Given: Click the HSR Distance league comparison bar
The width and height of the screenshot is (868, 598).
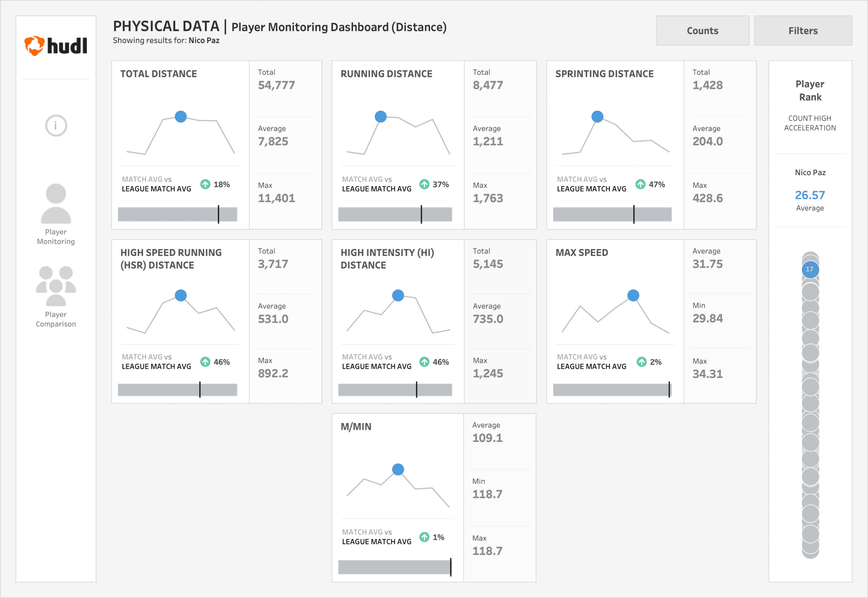Looking at the screenshot, I should click(177, 390).
